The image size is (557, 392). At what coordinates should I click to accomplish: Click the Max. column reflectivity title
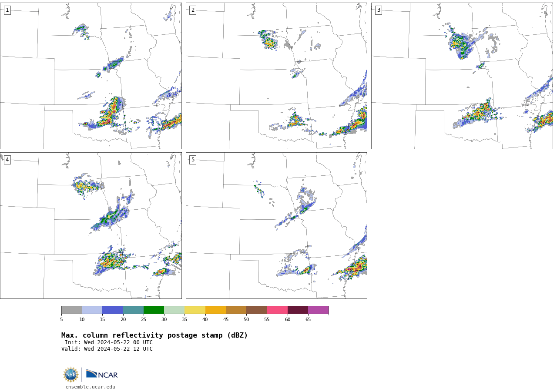coord(154,335)
